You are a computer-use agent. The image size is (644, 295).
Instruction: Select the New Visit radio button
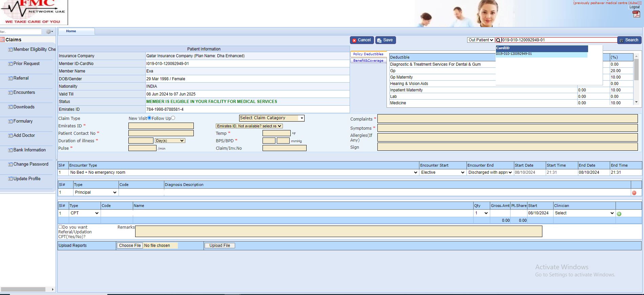[x=149, y=118]
